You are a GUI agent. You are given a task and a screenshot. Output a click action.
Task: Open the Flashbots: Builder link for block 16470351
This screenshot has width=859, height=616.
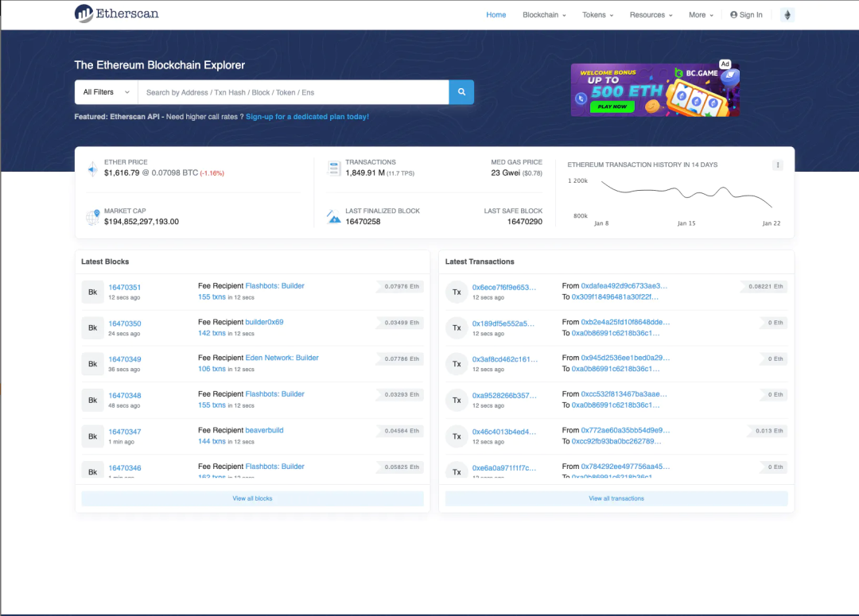274,286
